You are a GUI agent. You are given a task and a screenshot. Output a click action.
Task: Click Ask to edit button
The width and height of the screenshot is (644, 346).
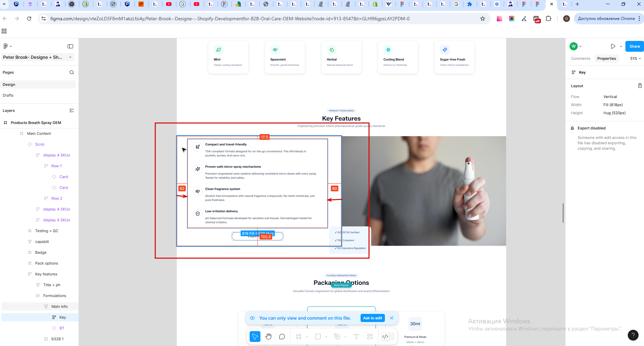tap(372, 318)
